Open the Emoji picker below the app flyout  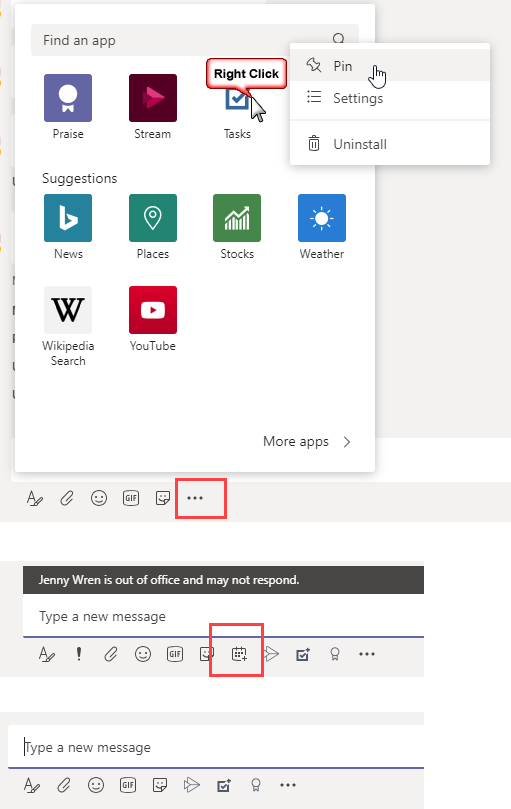tap(99, 498)
